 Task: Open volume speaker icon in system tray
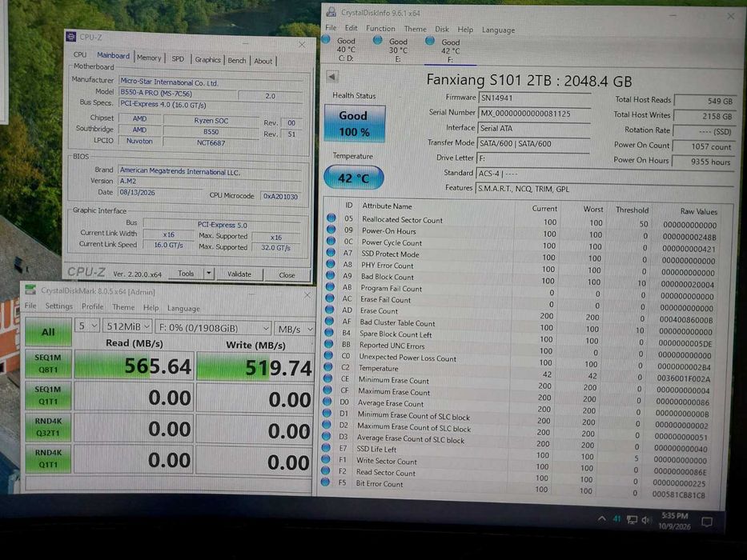click(646, 520)
